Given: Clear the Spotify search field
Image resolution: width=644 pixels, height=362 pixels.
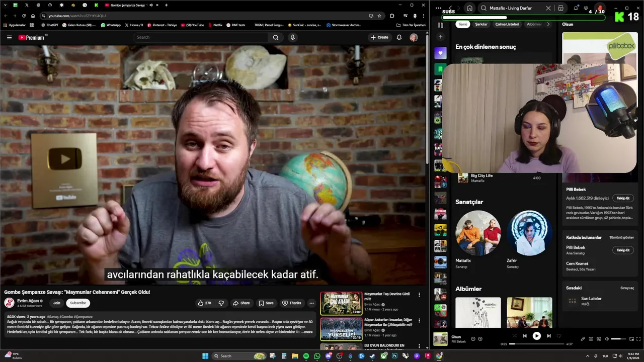Looking at the screenshot, I should (548, 8).
